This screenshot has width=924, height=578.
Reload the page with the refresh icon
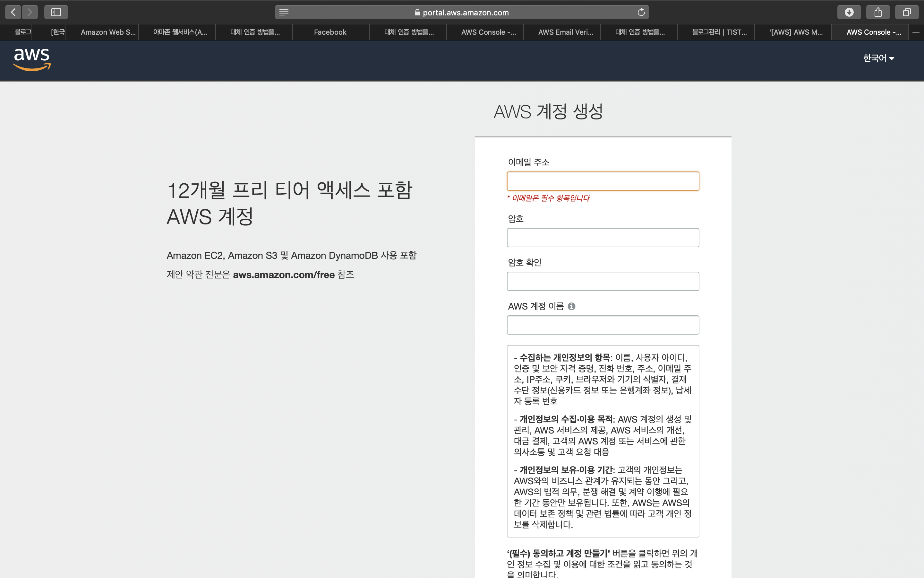click(x=641, y=12)
